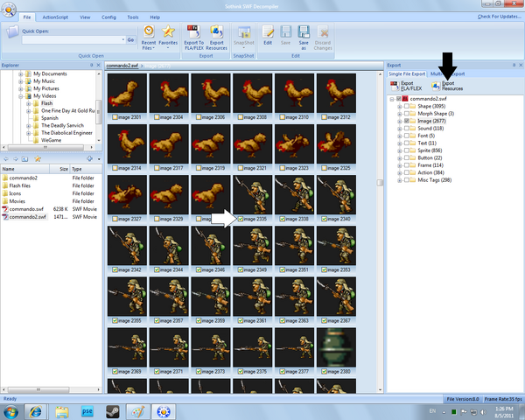Image resolution: width=525 pixels, height=420 pixels.
Task: Open the file explorer folder in the taskbar
Action: pos(61,411)
